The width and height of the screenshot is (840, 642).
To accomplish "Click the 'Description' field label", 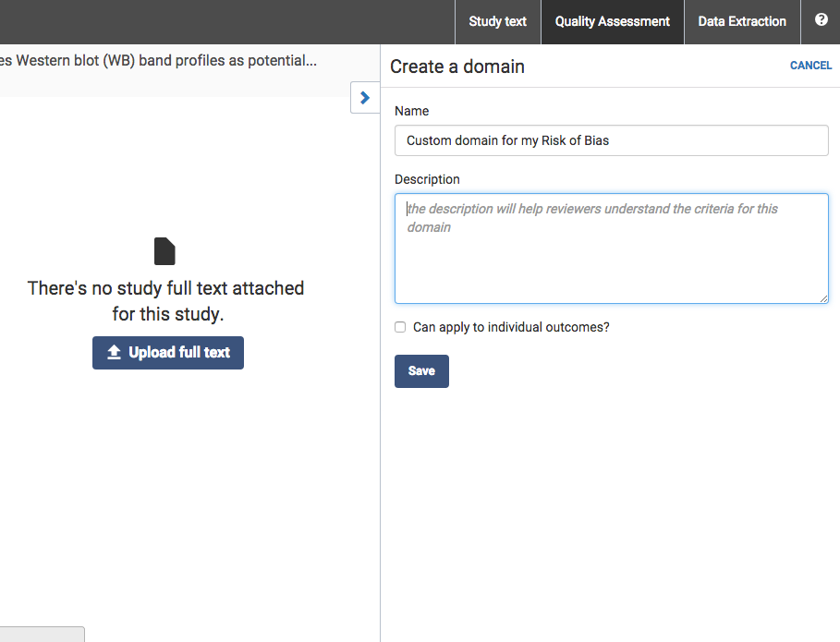I will tap(427, 179).
